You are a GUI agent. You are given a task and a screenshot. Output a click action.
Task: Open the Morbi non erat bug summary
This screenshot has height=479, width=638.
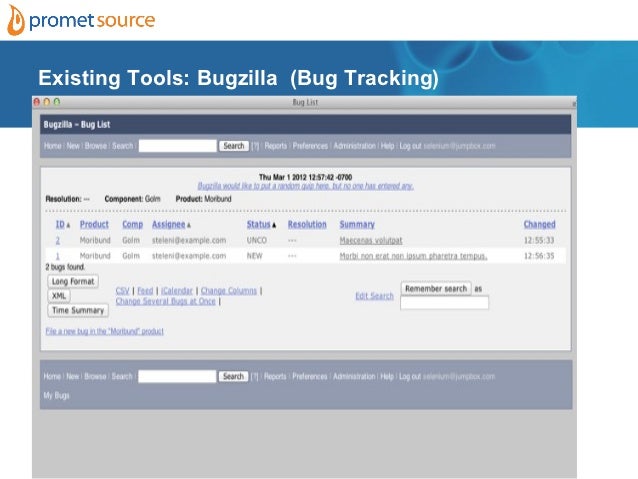tap(413, 256)
